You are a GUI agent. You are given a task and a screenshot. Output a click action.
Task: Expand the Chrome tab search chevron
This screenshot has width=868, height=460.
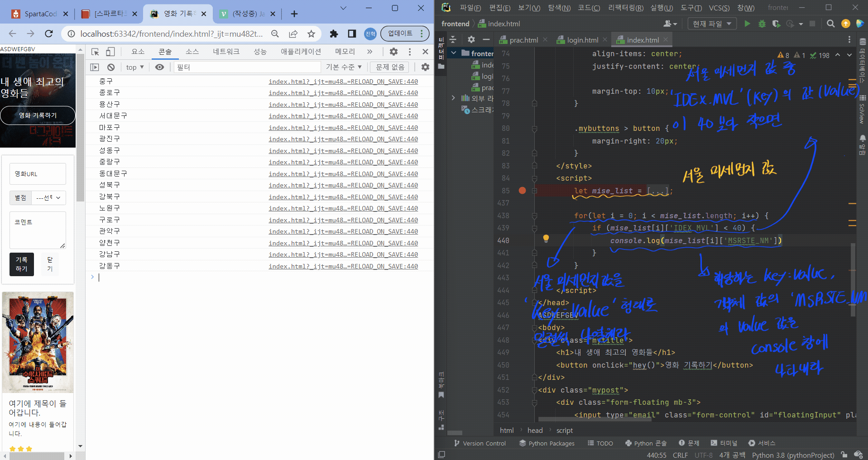(x=343, y=8)
